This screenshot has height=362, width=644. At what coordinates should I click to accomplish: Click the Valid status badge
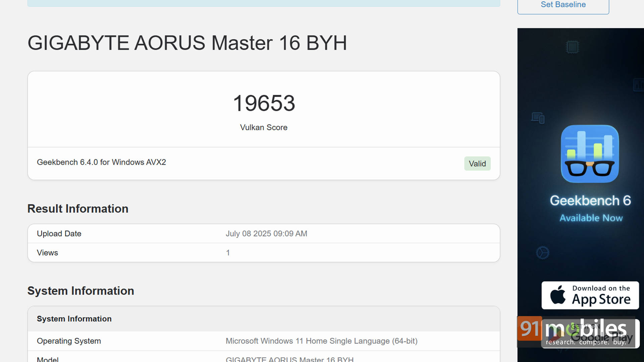point(477,164)
